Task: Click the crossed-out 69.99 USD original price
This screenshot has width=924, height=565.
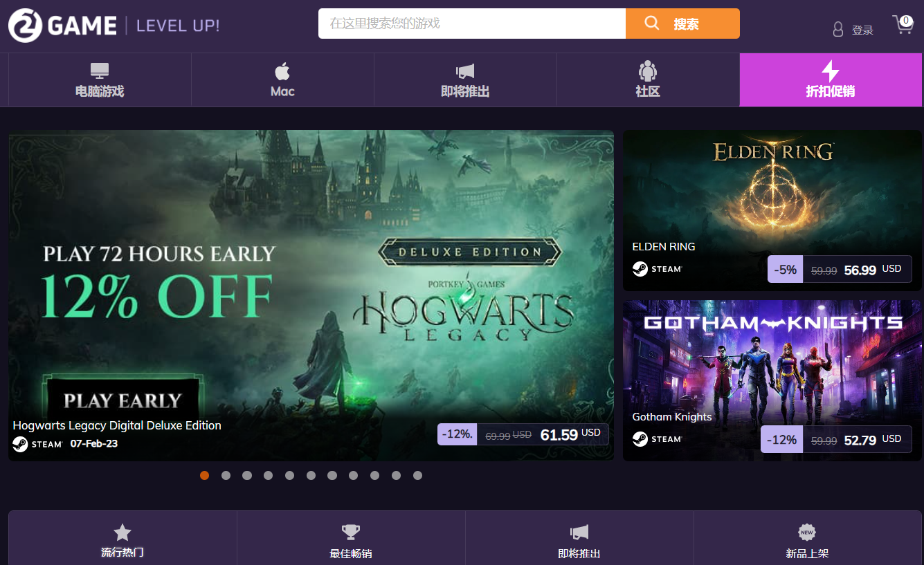Action: 508,436
